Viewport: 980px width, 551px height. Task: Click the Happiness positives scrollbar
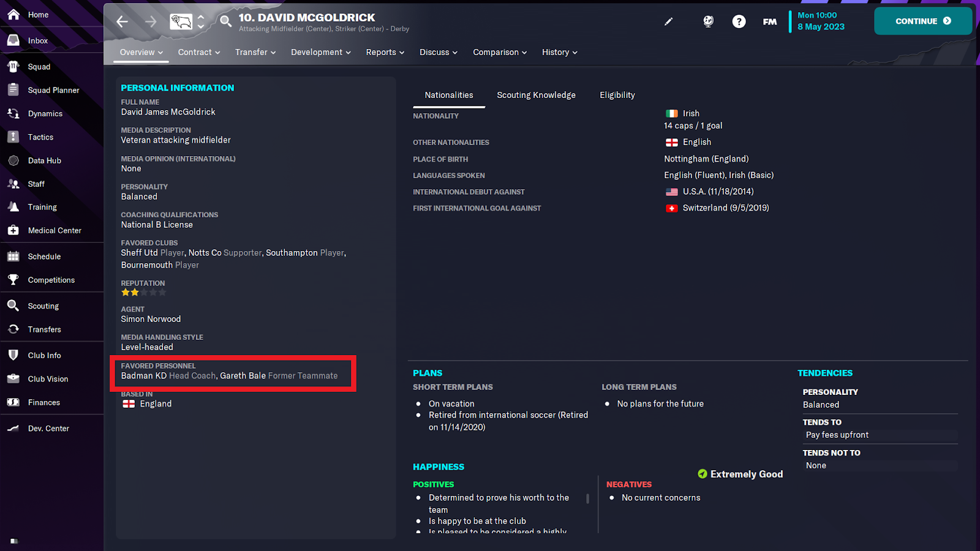pyautogui.click(x=588, y=498)
